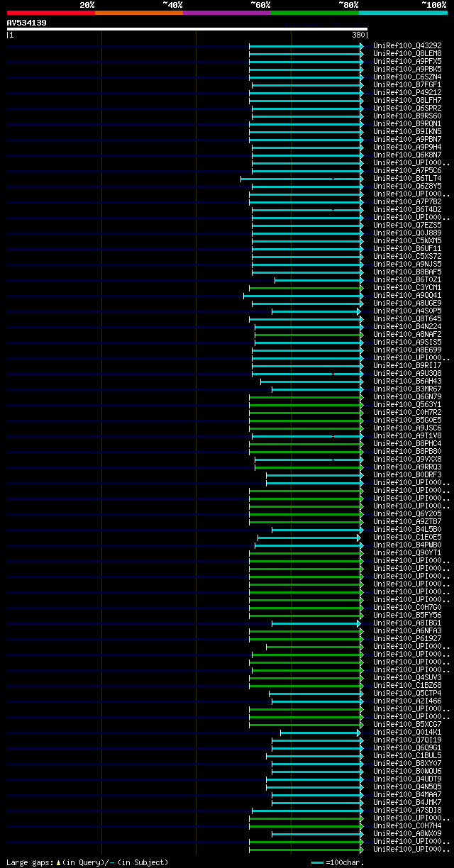Open the UniRef100_B8PHC4 hit
Image resolution: width=454 pixels, height=868 pixels.
[407, 443]
